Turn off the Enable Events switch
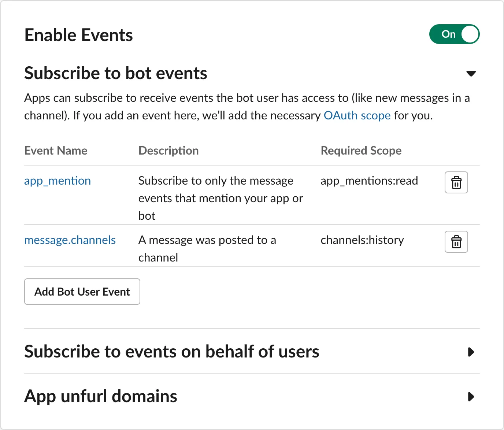This screenshot has height=430, width=504. 454,34
